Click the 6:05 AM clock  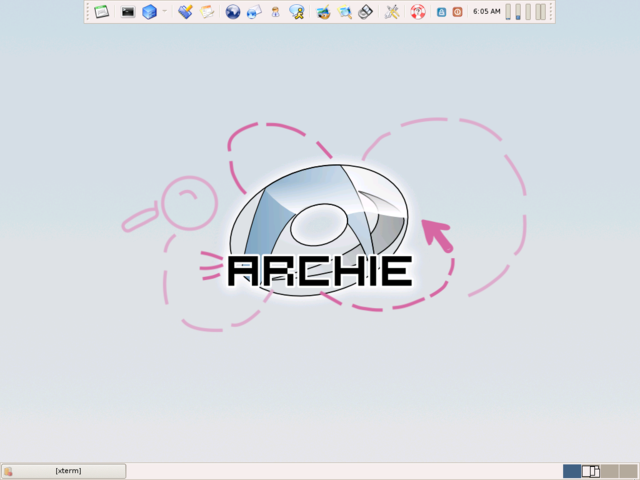[487, 11]
